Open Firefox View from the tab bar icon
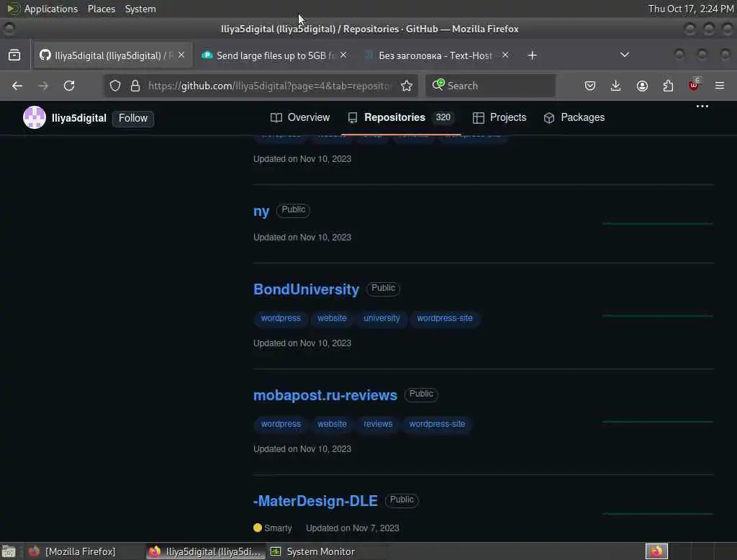The image size is (737, 560). coord(14,55)
